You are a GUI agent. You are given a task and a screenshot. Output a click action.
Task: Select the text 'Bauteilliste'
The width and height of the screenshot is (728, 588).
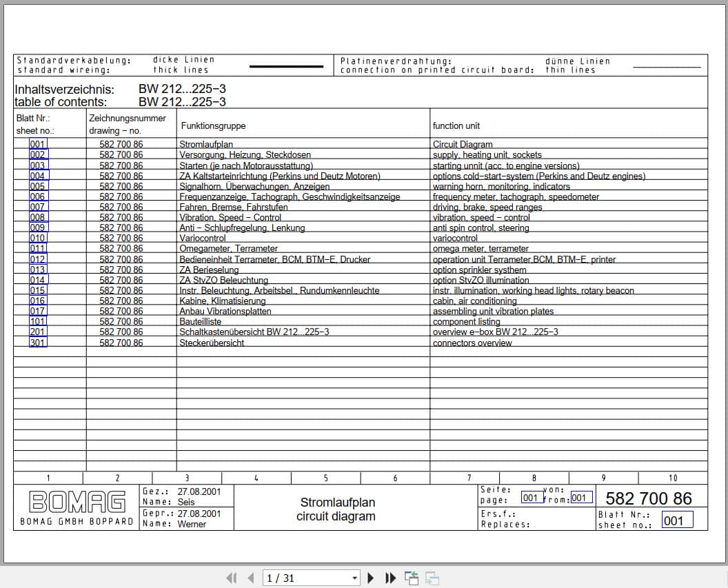tap(201, 321)
